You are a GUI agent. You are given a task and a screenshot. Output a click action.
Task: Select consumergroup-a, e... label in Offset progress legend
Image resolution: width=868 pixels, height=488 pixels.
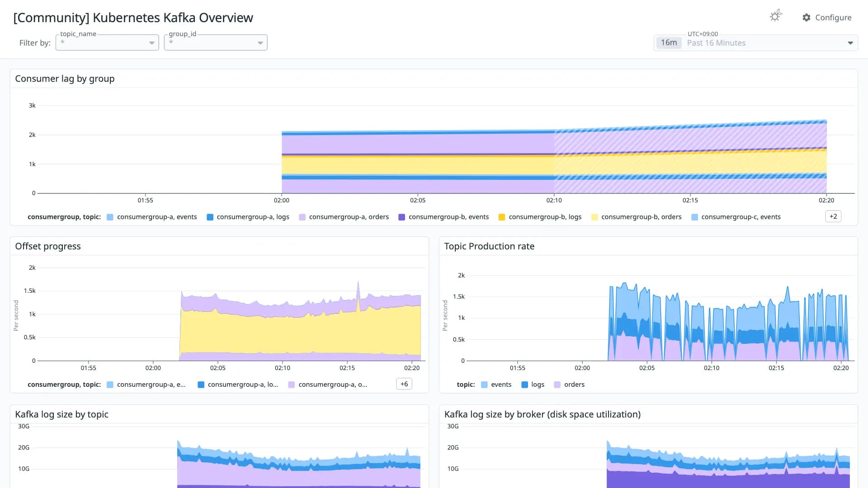pyautogui.click(x=151, y=385)
